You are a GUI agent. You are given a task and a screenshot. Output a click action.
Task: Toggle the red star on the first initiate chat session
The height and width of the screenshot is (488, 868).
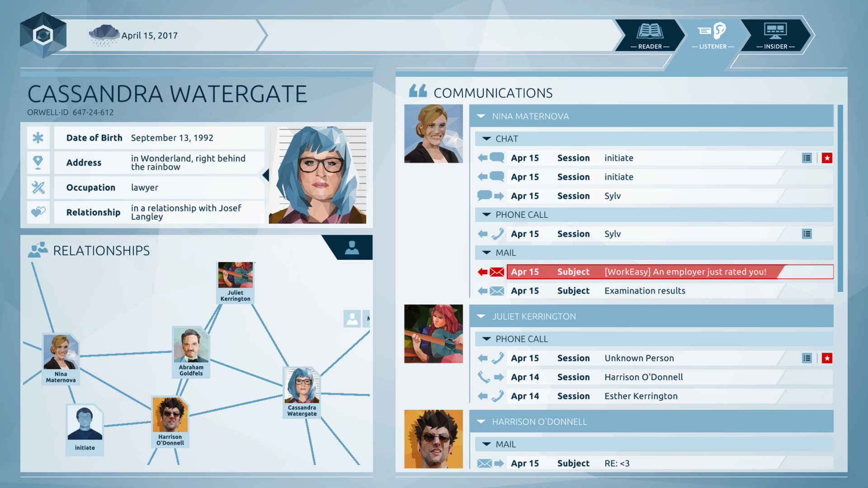coord(827,158)
